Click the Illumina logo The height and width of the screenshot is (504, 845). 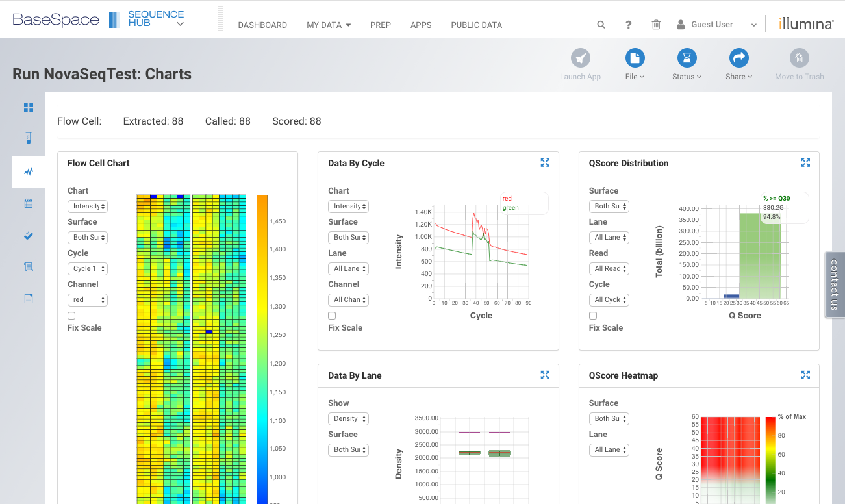pos(806,24)
